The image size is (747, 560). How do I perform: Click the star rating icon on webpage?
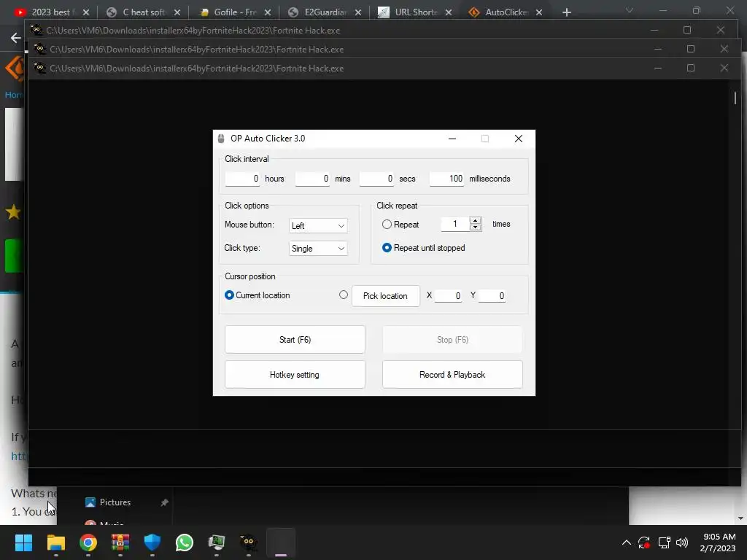click(x=13, y=212)
